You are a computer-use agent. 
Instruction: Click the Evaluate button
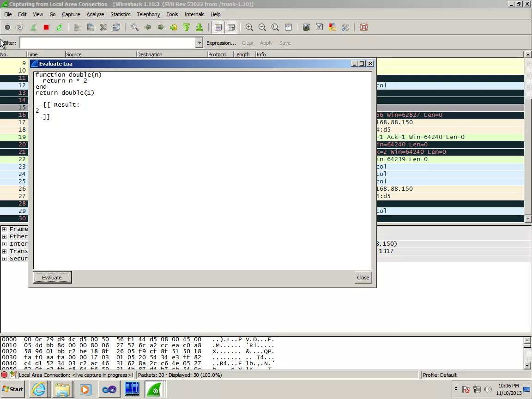52,277
